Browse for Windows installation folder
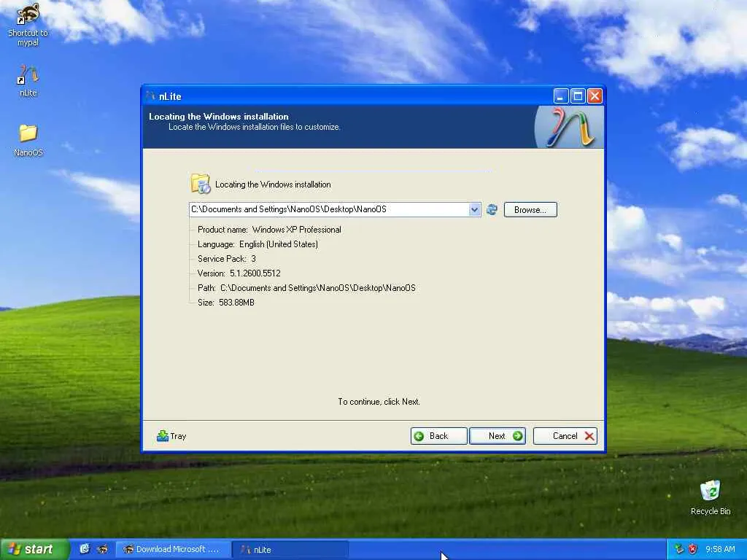The height and width of the screenshot is (560, 747). [530, 209]
